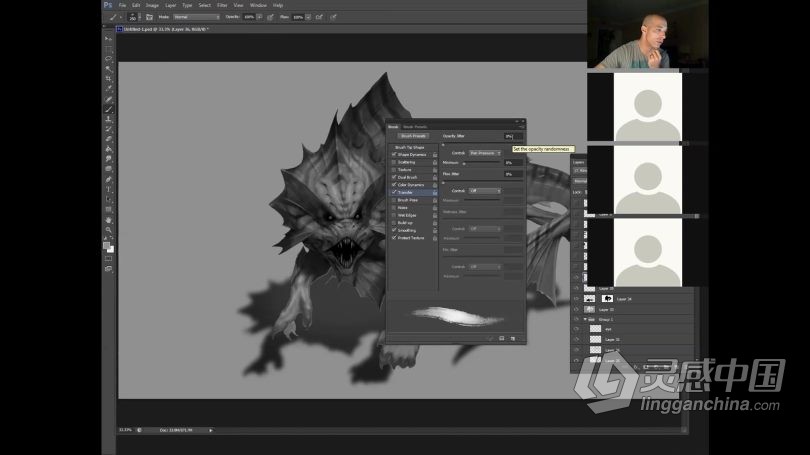
Task: Open the Image menu
Action: point(152,5)
